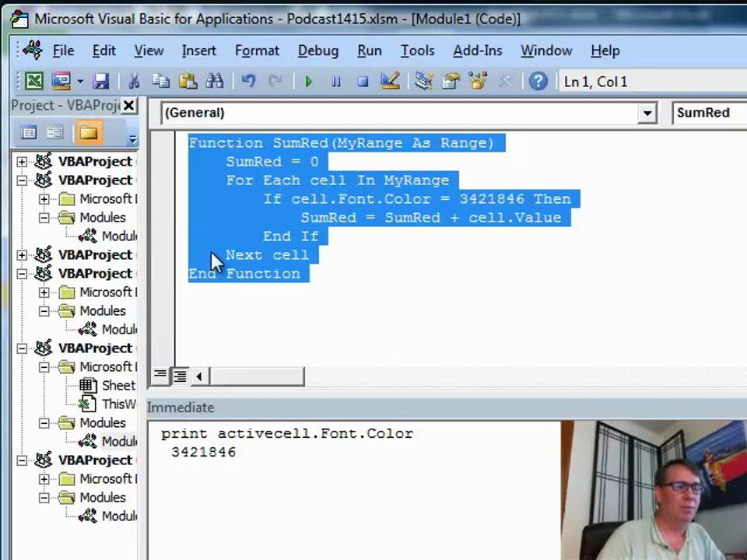
Task: Click the Immediate window title bar
Action: 447,408
